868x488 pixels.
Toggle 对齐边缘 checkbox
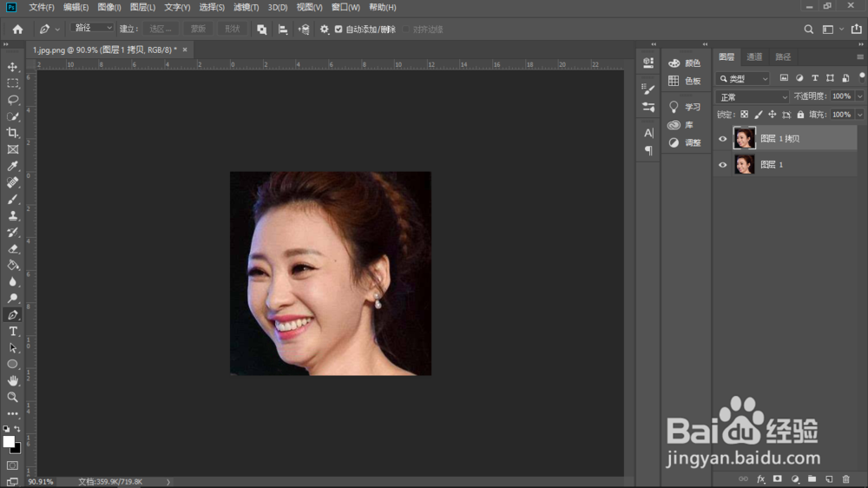(405, 30)
